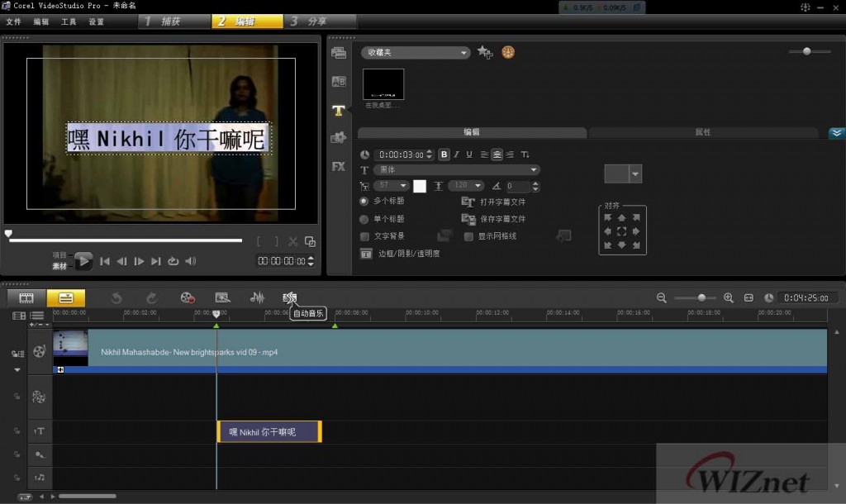This screenshot has height=504, width=846.
Task: Select the 单个标题 radio button
Action: pos(364,219)
